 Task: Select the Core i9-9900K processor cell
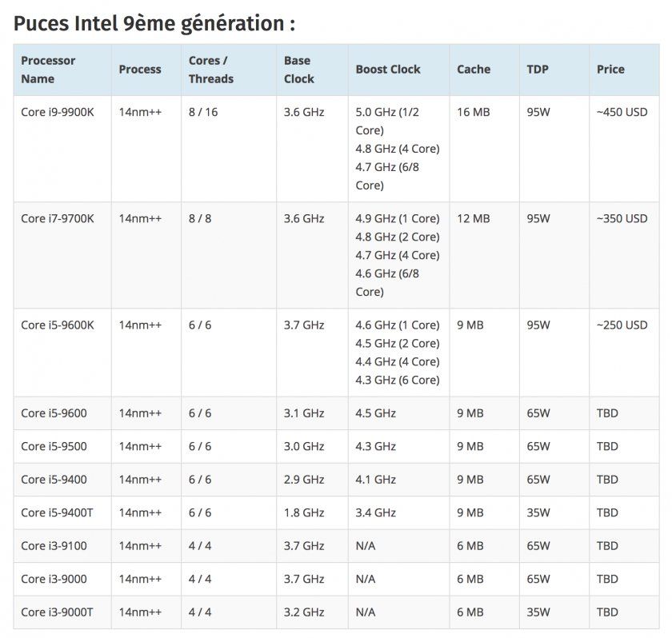pos(58,112)
